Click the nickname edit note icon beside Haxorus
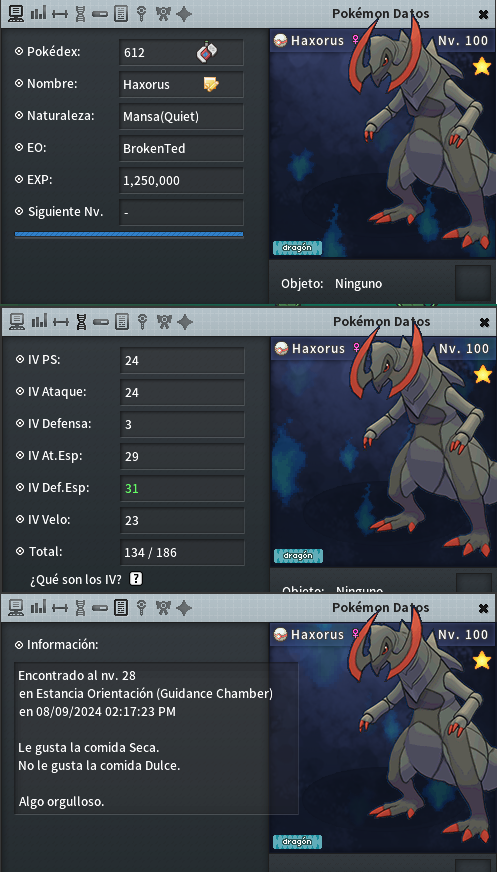The height and width of the screenshot is (872, 497). [x=211, y=85]
